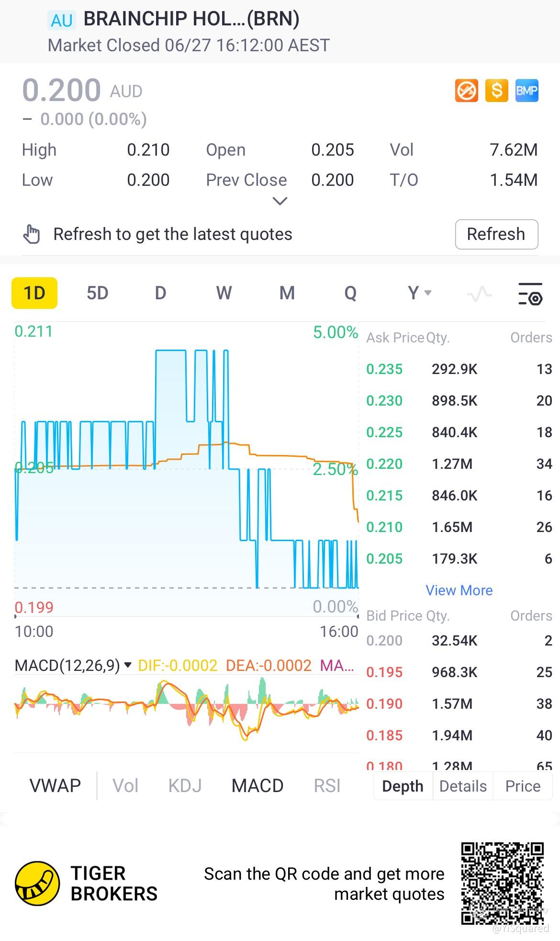Open the Y timeframe dropdown

click(x=419, y=293)
